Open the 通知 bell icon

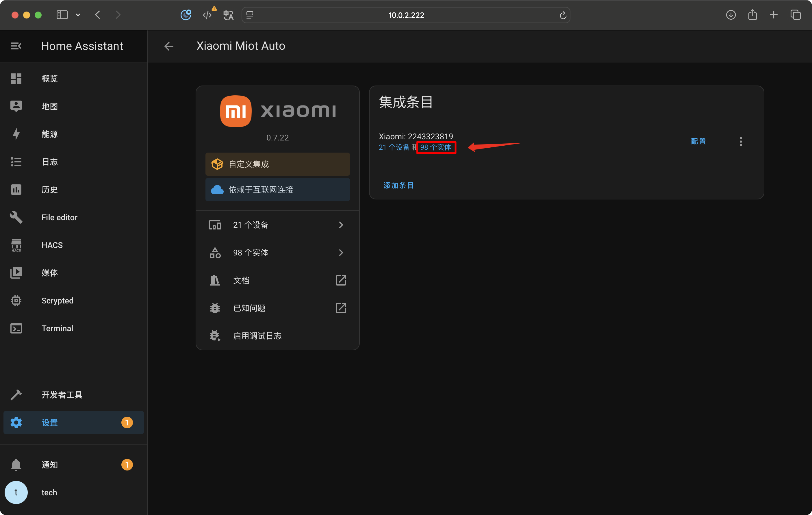[x=16, y=465]
